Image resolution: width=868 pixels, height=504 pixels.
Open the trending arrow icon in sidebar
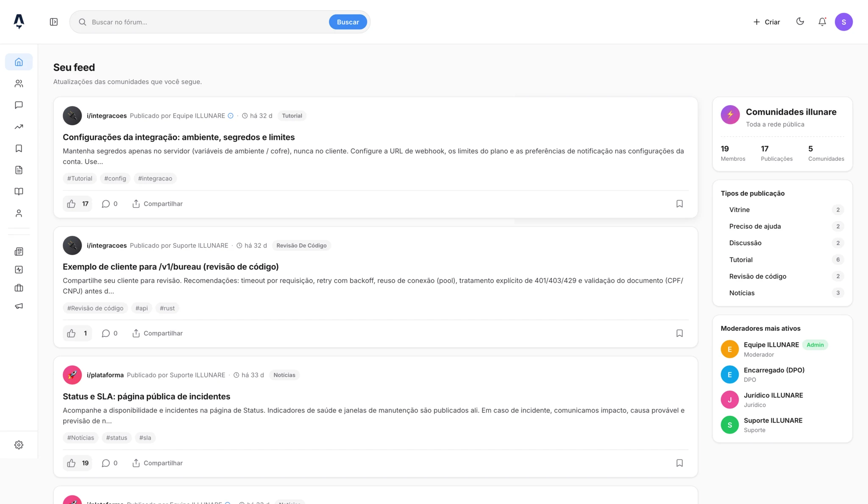(x=19, y=127)
